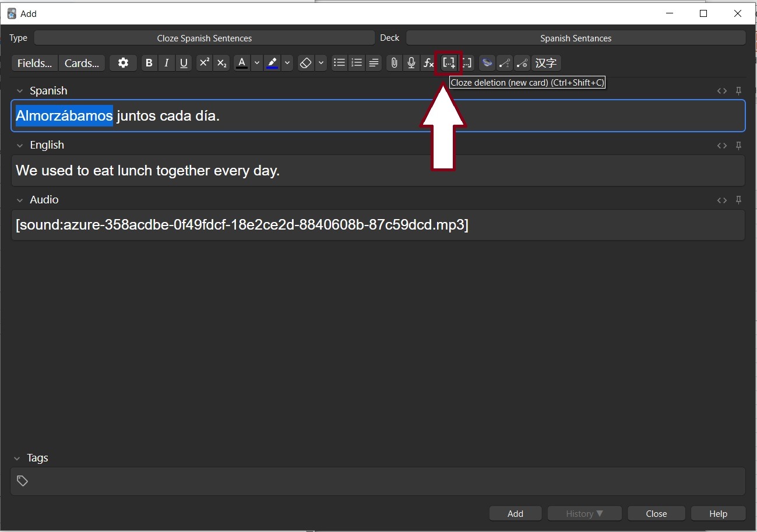Collapse the Audio field
The image size is (757, 532).
(x=20, y=200)
